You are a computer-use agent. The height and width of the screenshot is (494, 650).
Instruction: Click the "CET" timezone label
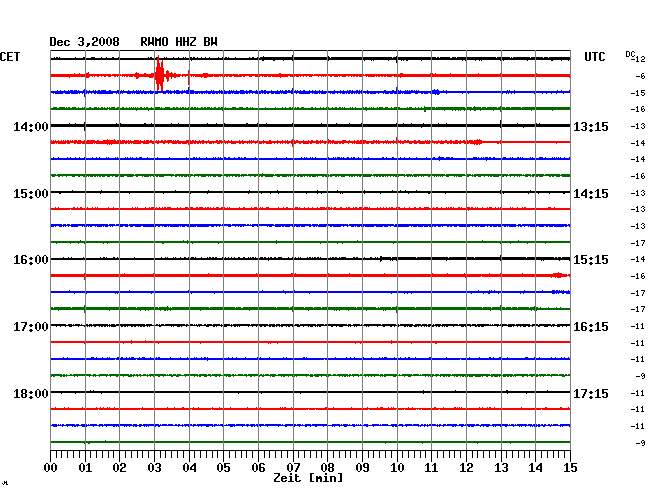click(x=10, y=57)
